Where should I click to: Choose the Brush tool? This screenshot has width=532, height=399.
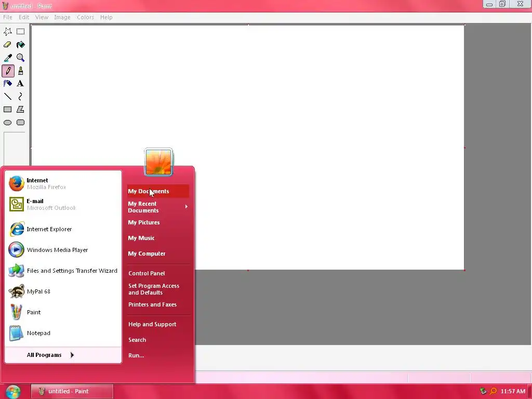pos(20,71)
